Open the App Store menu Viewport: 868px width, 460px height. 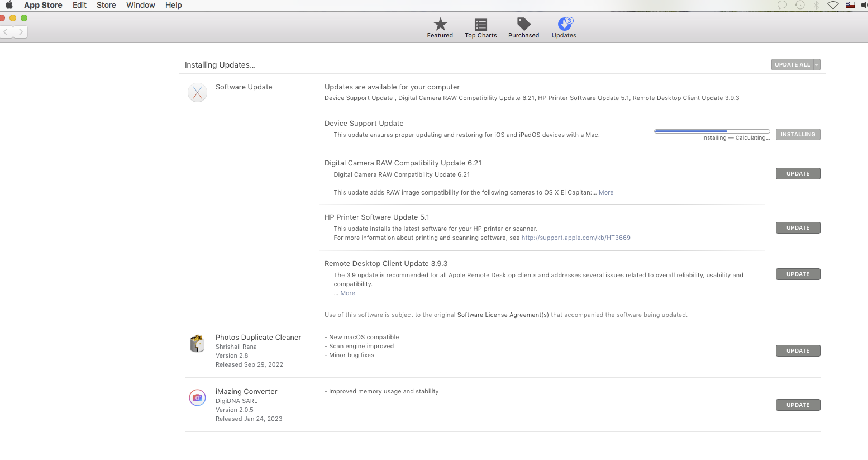(43, 5)
